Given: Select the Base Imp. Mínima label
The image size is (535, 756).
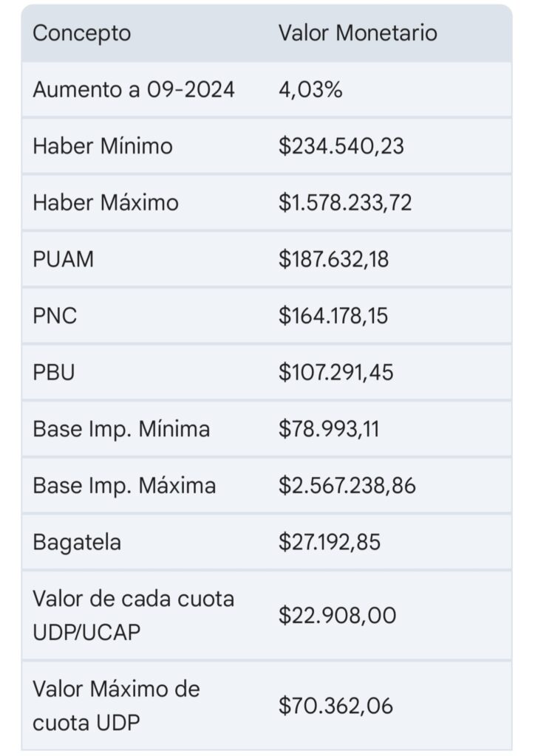Looking at the screenshot, I should [121, 429].
